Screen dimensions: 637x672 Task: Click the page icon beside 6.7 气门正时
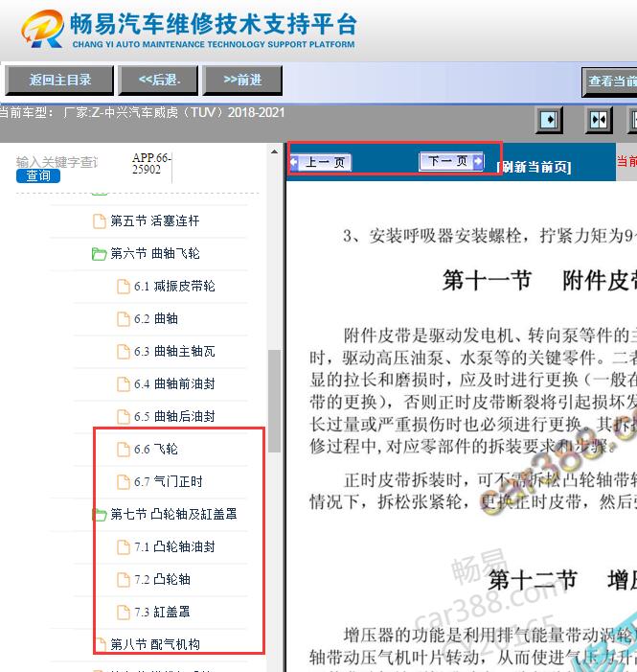pyautogui.click(x=124, y=482)
